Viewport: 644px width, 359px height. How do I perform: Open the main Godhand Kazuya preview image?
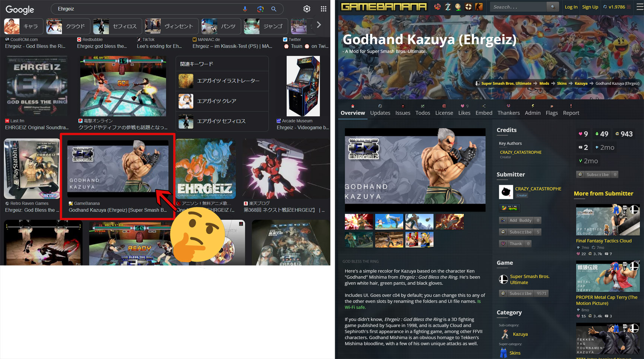[415, 170]
